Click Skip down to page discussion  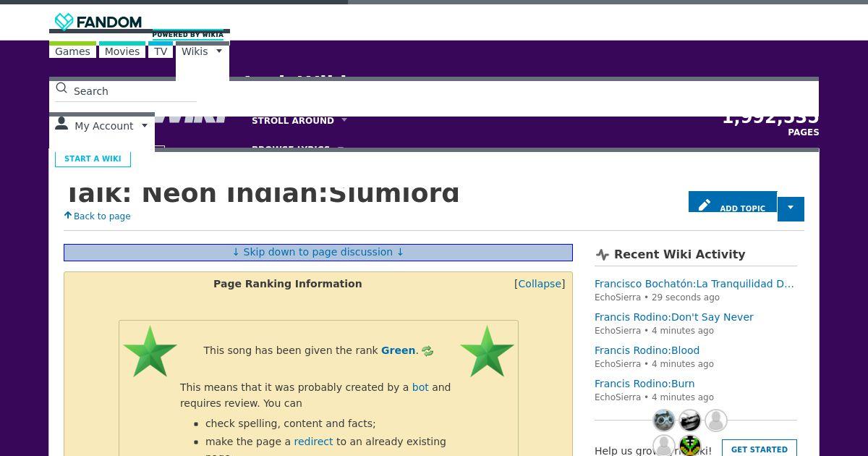click(318, 252)
